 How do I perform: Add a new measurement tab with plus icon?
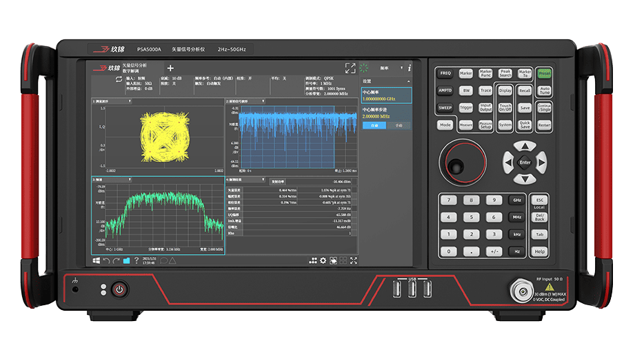click(170, 68)
